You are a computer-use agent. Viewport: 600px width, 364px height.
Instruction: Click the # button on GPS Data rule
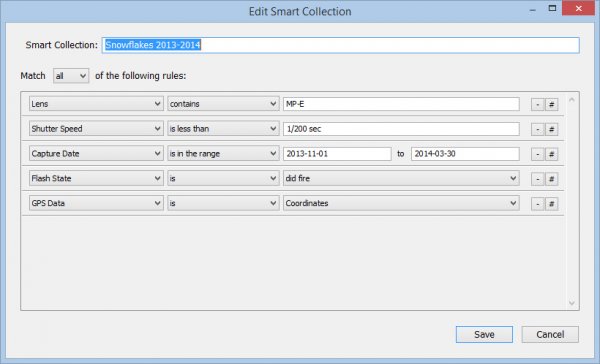tap(551, 204)
